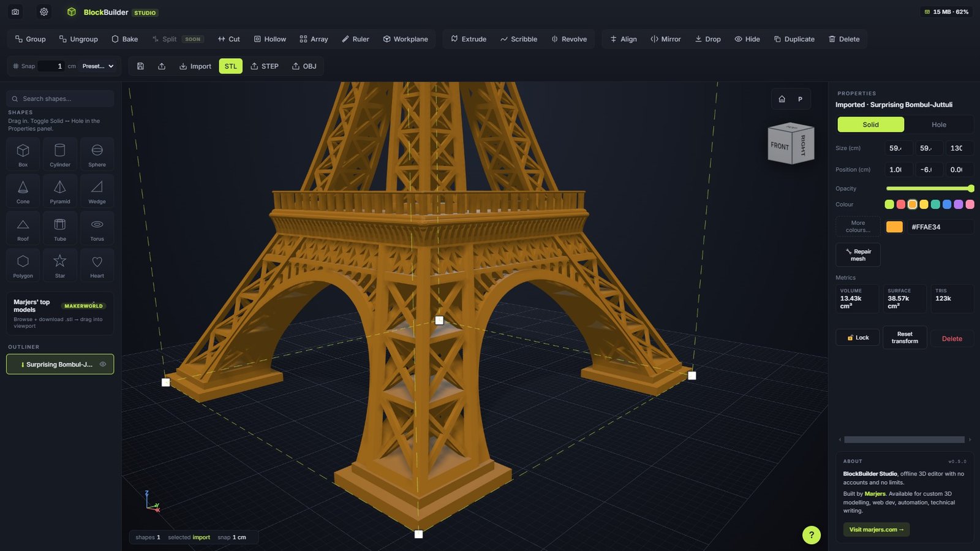The width and height of the screenshot is (980, 551).
Task: Add a Tube shape
Action: [x=60, y=228]
